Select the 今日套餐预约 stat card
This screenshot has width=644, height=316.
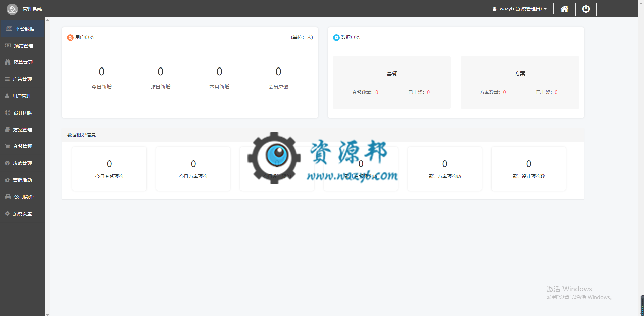109,169
